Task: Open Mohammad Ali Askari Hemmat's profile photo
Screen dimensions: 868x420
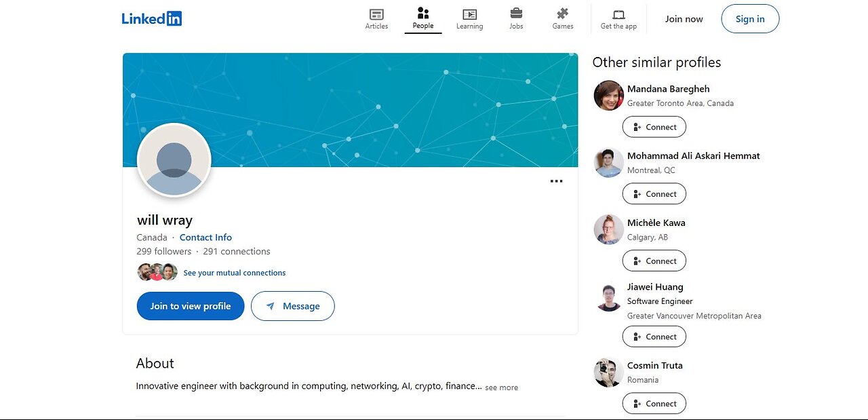Action: (x=608, y=163)
